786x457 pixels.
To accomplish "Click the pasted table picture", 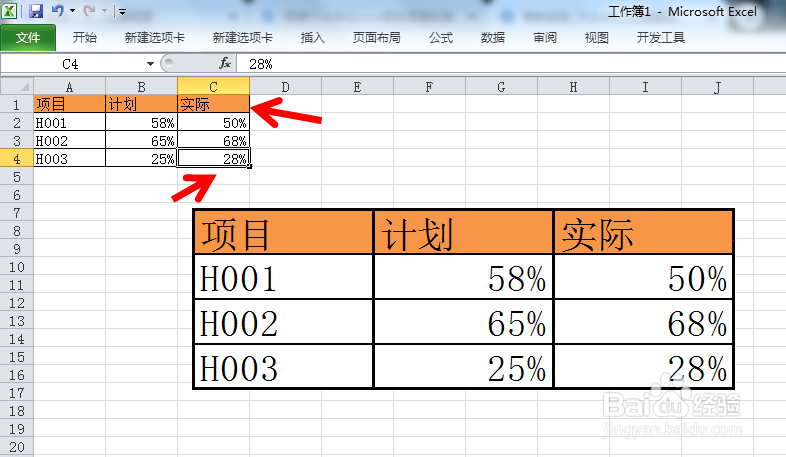I will 464,299.
